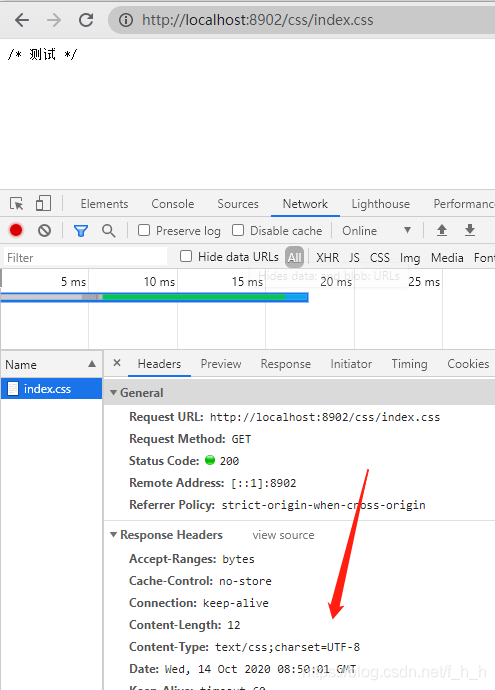Open the Performance tab
Viewport: 495px width, 690px height.
coord(464,204)
